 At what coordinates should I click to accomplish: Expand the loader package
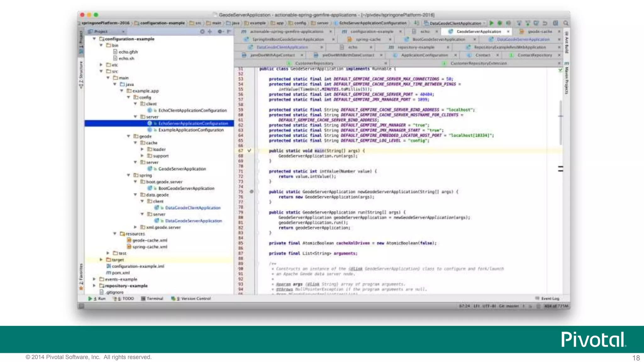[x=142, y=149]
